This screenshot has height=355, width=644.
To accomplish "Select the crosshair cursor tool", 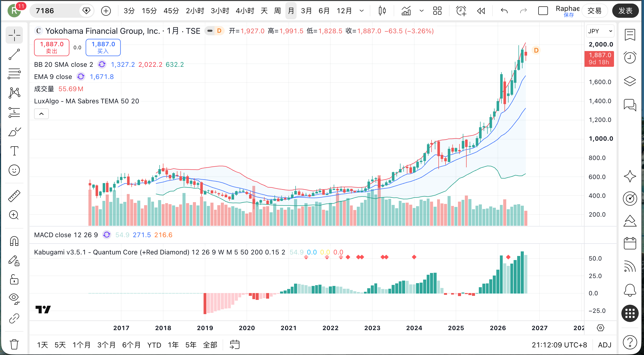I will click(x=14, y=35).
